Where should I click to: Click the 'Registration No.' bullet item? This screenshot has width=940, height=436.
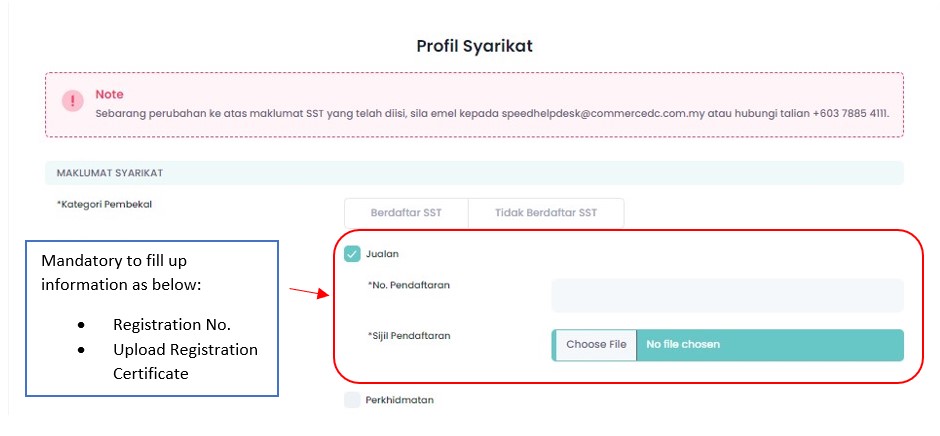(x=172, y=326)
